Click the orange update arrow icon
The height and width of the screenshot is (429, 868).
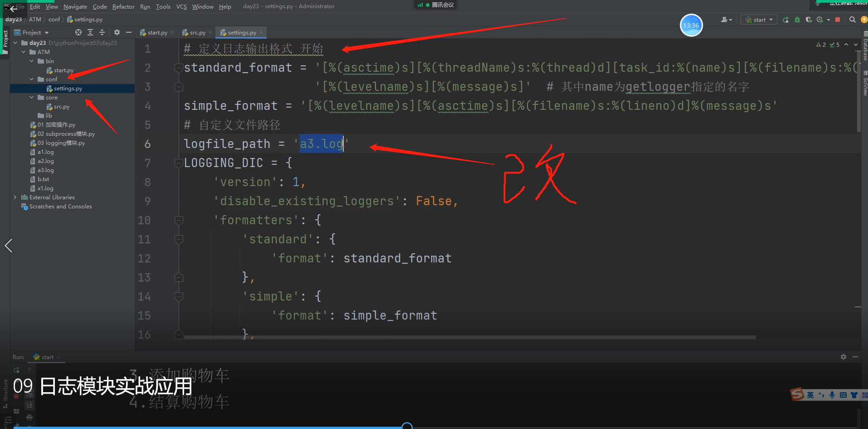tap(864, 20)
